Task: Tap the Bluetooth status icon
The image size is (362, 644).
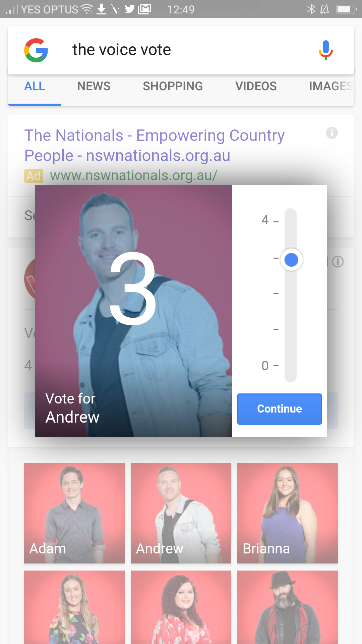Action: [311, 9]
